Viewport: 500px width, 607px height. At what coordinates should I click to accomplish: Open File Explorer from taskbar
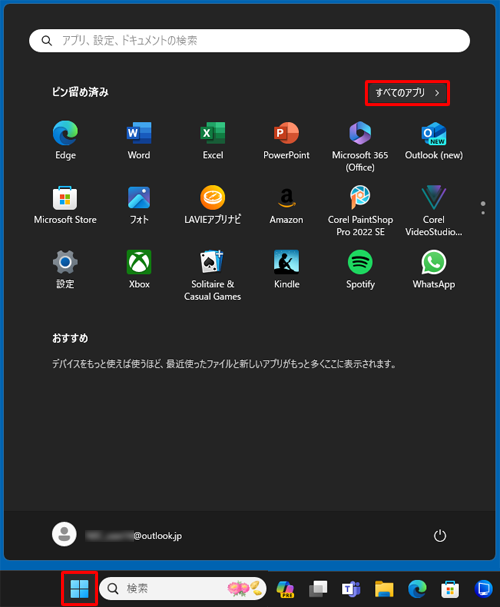click(x=384, y=589)
